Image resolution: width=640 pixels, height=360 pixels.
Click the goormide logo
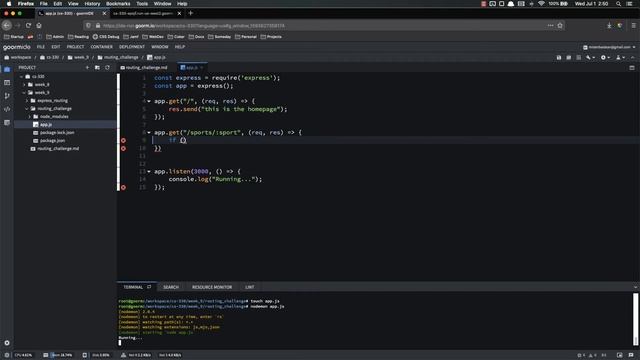click(17, 47)
